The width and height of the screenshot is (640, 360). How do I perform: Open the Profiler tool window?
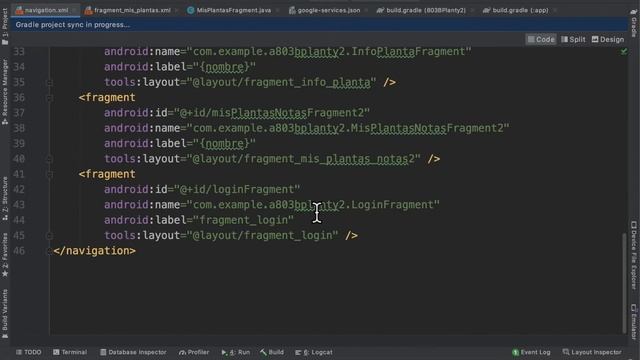pyautogui.click(x=194, y=352)
